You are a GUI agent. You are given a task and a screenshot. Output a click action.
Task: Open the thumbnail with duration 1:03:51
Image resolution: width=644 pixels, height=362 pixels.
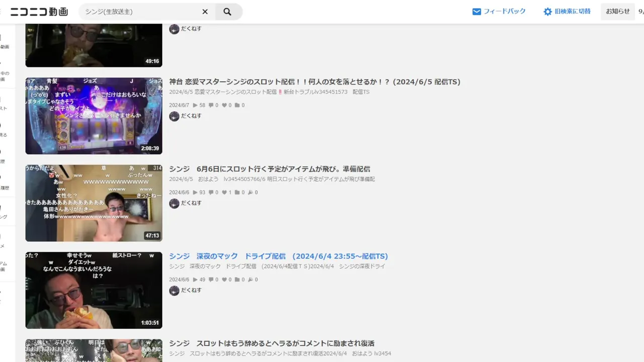pos(94,290)
